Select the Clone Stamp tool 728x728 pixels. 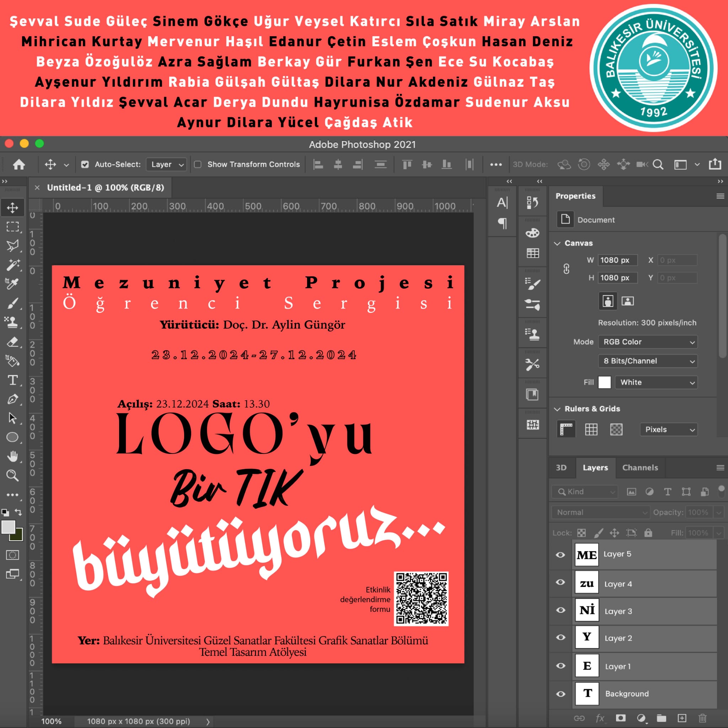point(12,322)
